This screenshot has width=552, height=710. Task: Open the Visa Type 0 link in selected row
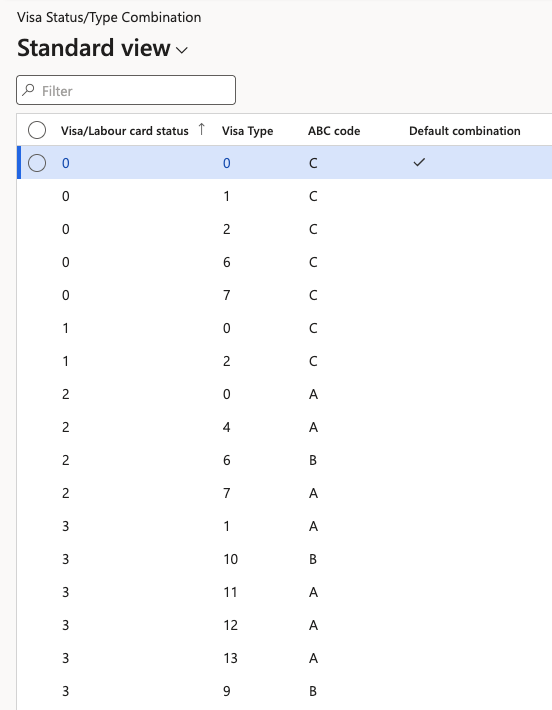pos(226,163)
